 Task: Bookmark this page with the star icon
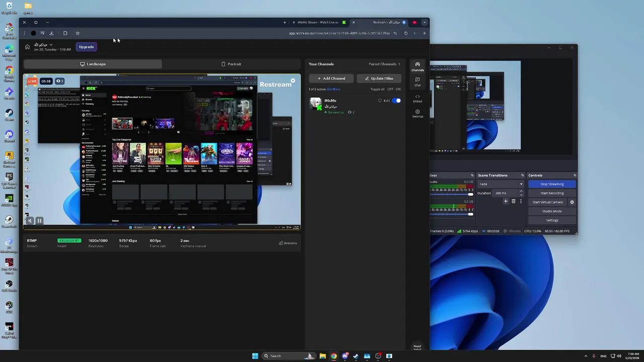(77, 33)
